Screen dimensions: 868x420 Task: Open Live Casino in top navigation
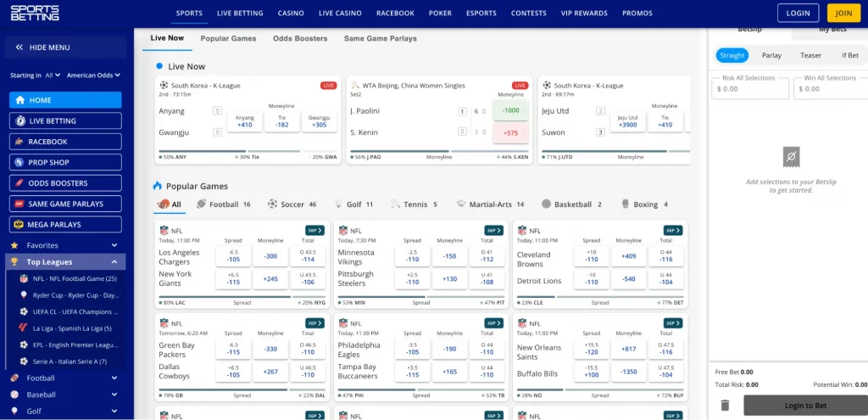coord(340,14)
